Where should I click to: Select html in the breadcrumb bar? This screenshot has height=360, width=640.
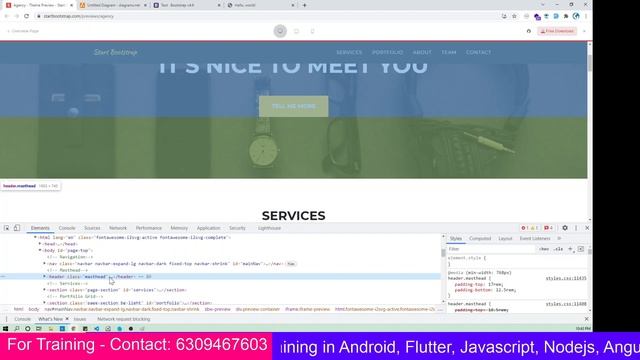point(18,309)
